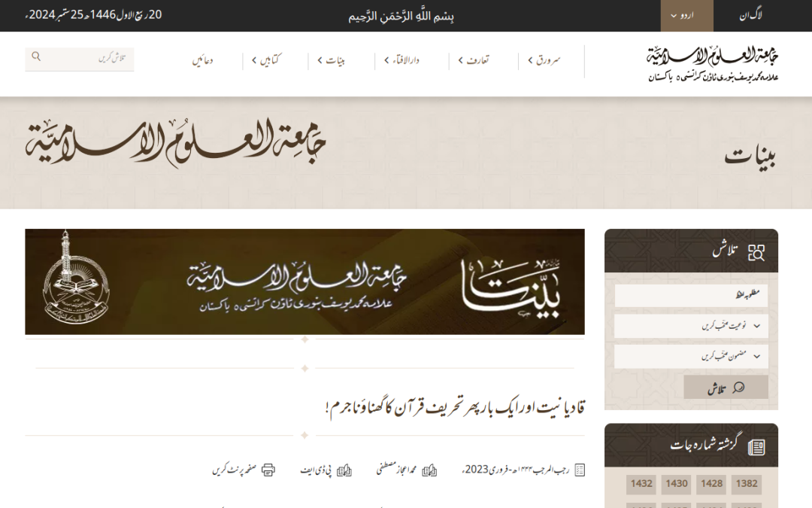Click the Hijri and Gregorian date text
The height and width of the screenshot is (508, 812).
pos(94,15)
